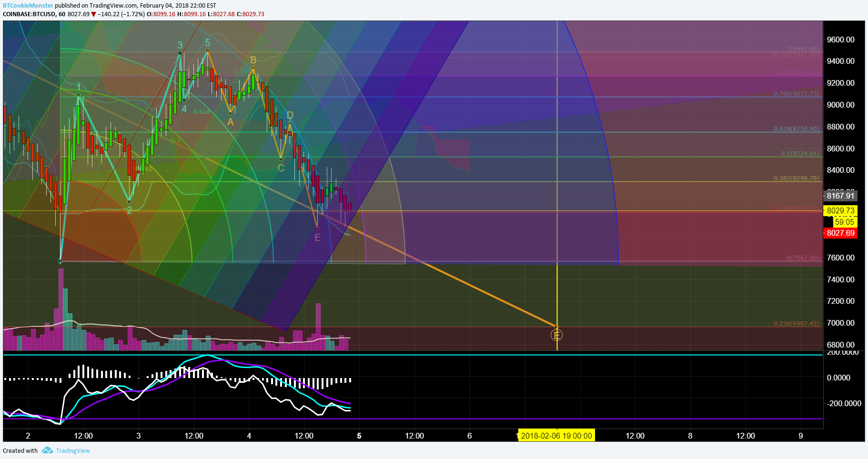
Task: Select the 2018-02-06 19:00:00 date label
Action: [556, 436]
